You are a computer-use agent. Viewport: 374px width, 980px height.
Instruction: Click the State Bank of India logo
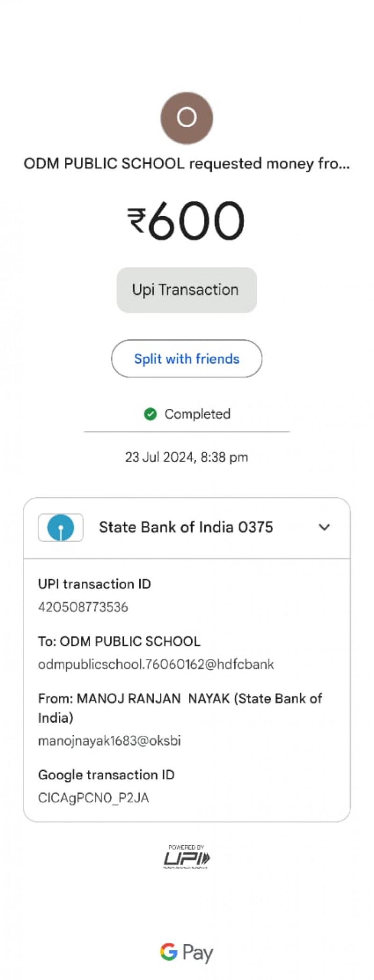(61, 527)
